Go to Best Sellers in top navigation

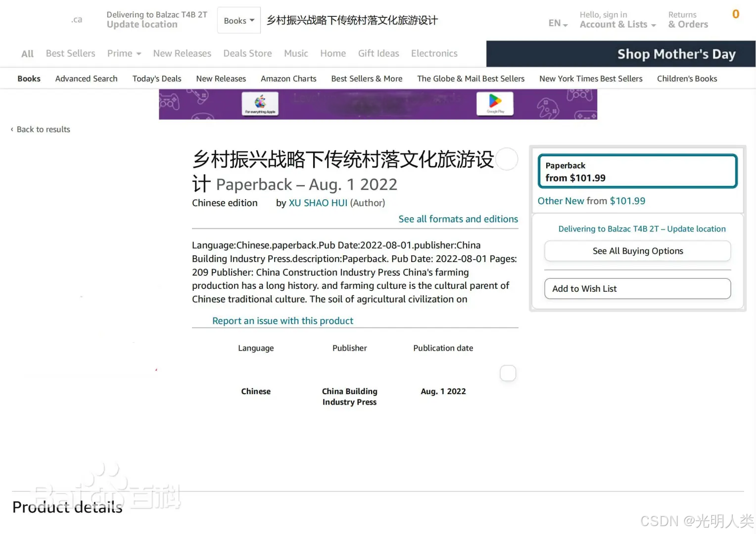tap(70, 53)
